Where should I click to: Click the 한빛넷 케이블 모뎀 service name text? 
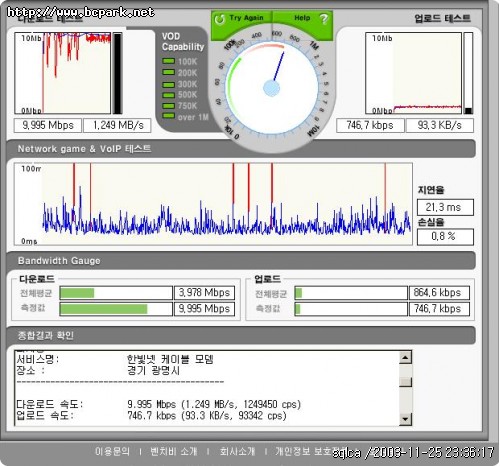(x=170, y=359)
